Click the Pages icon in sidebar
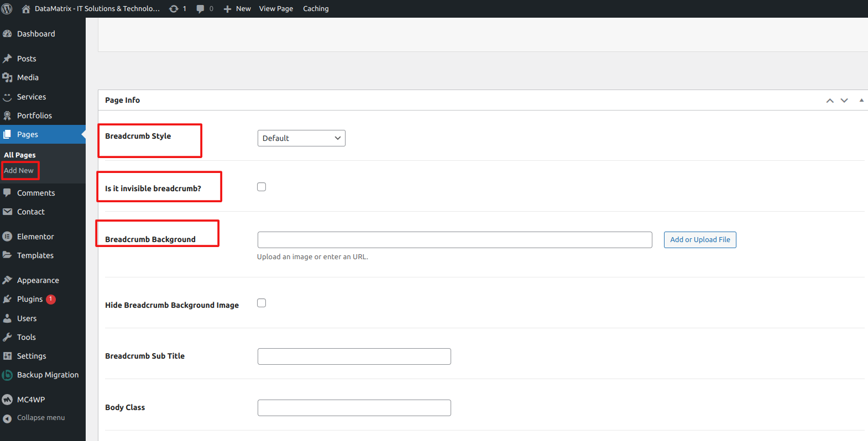This screenshot has width=868, height=441. (x=7, y=134)
